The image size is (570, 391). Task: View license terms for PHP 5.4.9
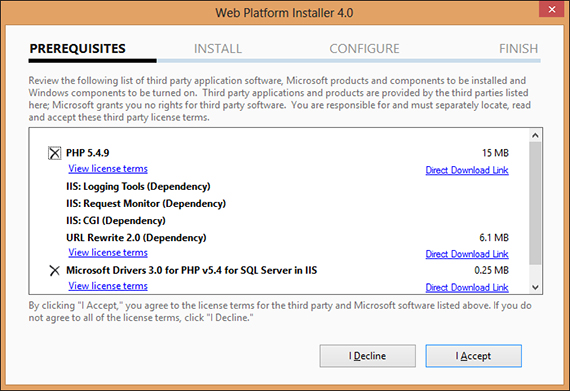(108, 169)
